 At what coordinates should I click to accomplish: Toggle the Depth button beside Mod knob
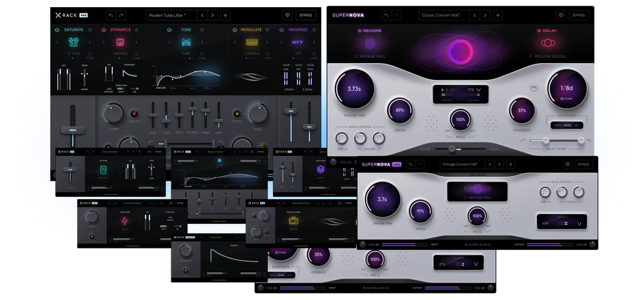click(x=237, y=113)
